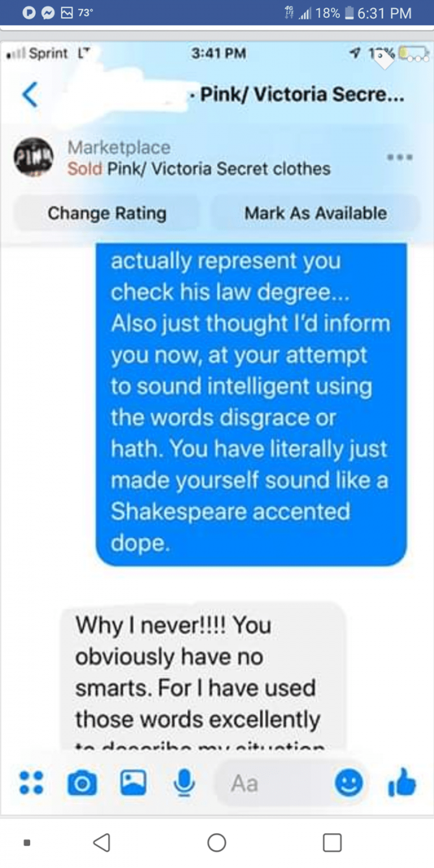Tap the gray Why I never reply bubble
Viewport: 434px width, 868px height.
coord(202,676)
